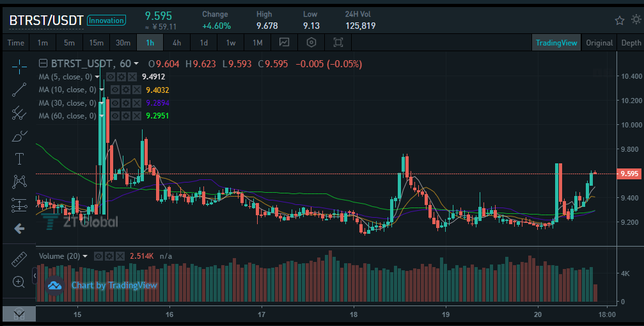Remove the MA 60 indicator with X

coord(137,117)
